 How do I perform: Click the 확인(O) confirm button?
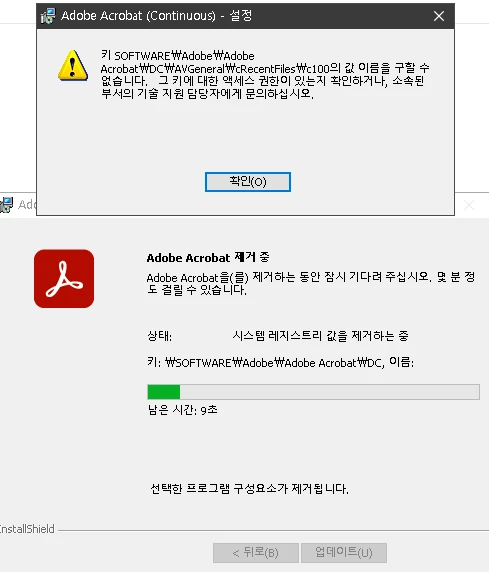[x=248, y=182]
